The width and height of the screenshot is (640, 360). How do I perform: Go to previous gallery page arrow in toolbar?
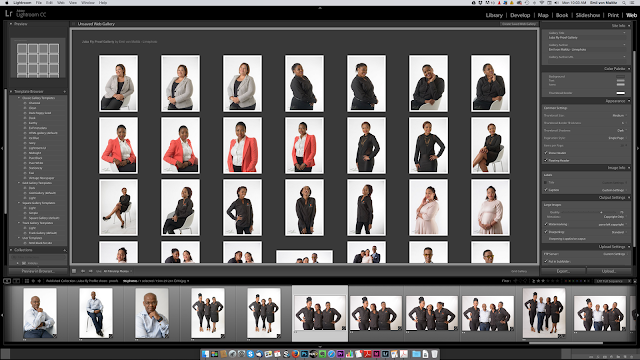83,271
